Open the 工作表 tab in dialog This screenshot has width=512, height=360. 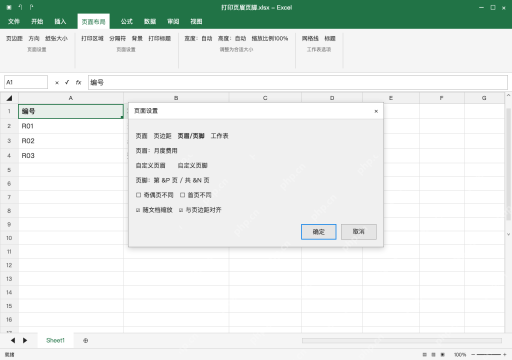pyautogui.click(x=220, y=136)
